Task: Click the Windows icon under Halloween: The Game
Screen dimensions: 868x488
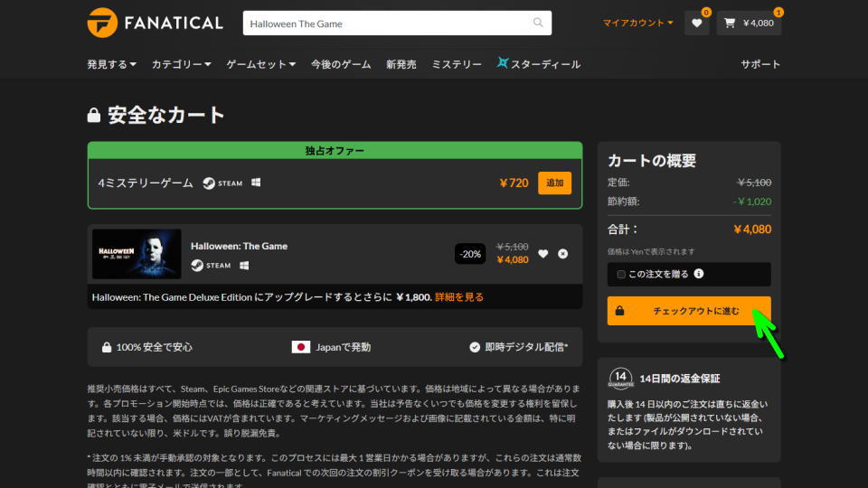Action: [x=244, y=266]
